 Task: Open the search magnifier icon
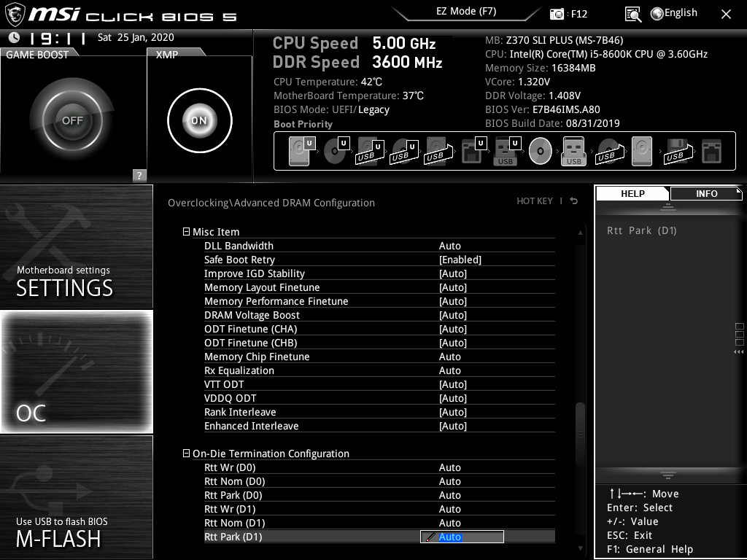point(632,15)
